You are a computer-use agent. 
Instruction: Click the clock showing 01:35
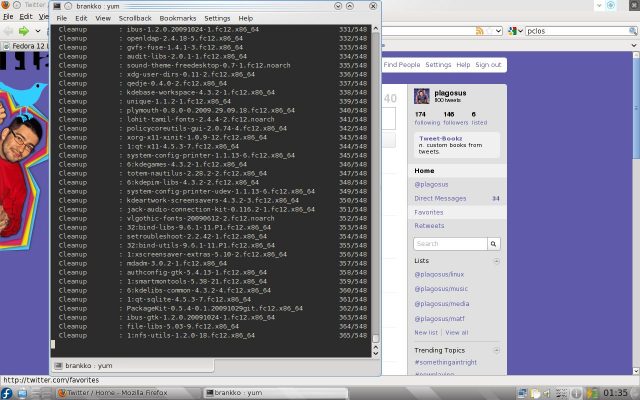[x=615, y=393]
